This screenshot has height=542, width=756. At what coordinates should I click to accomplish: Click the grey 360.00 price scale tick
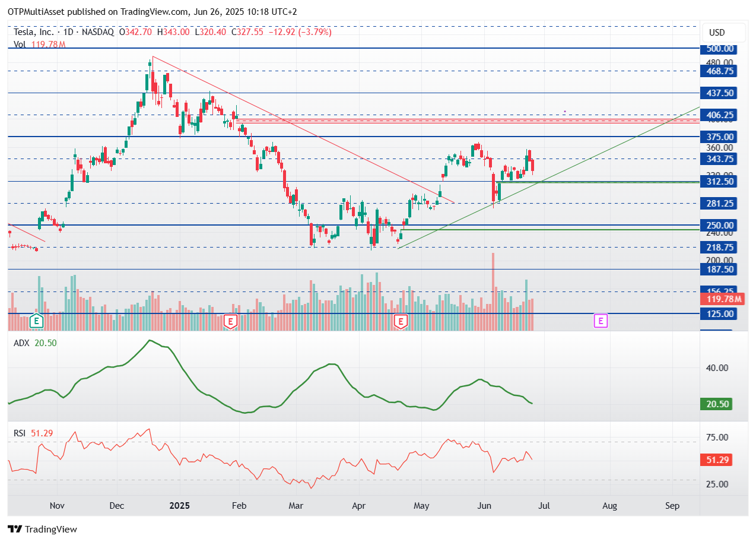pyautogui.click(x=719, y=148)
